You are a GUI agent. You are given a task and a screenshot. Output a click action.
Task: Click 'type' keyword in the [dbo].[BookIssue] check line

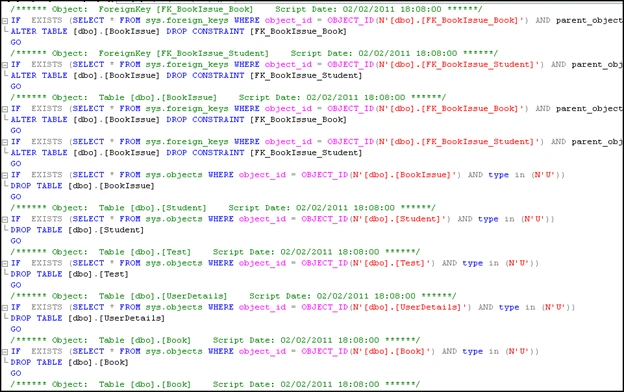pos(499,175)
